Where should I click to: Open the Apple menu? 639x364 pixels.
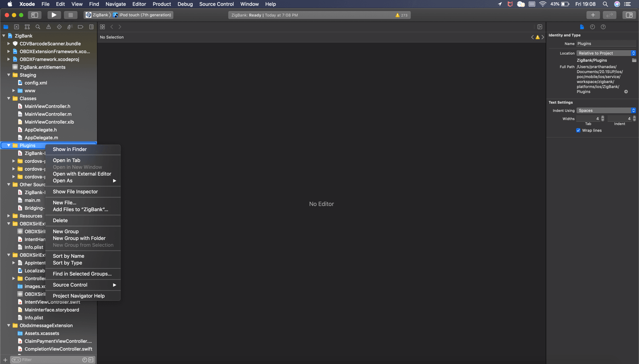point(9,4)
